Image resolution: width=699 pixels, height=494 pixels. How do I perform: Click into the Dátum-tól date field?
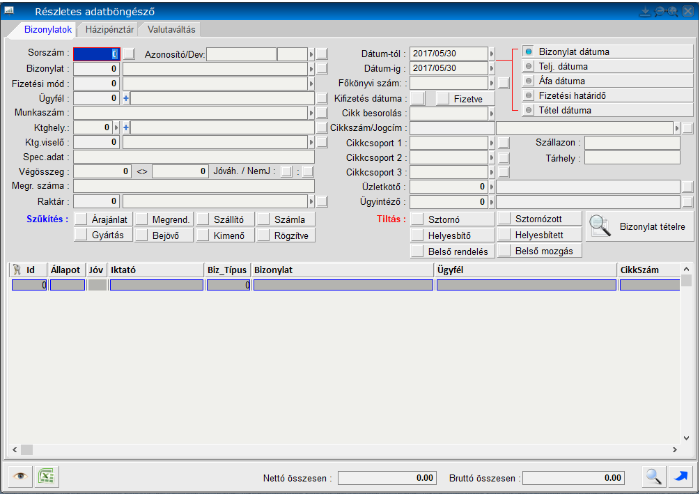[x=447, y=53]
